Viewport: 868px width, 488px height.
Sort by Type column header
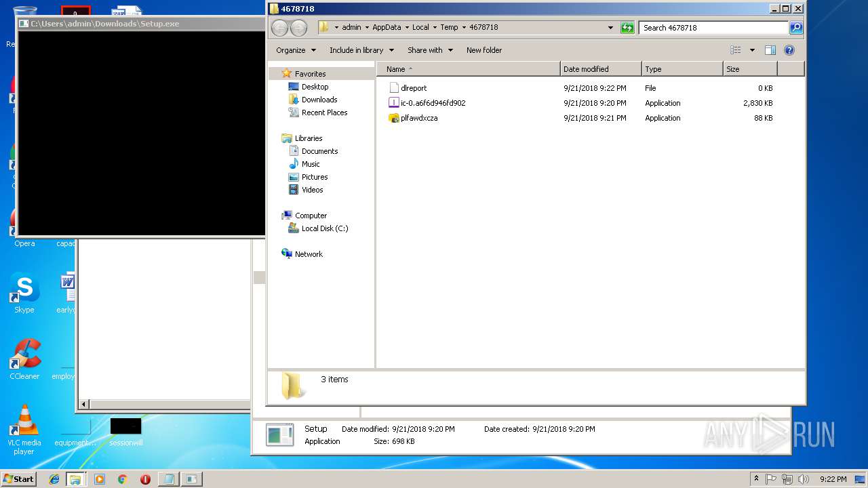[x=682, y=69]
